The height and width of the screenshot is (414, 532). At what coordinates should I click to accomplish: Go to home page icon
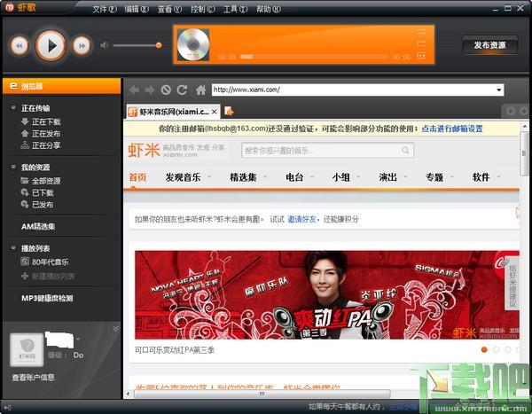pos(201,90)
